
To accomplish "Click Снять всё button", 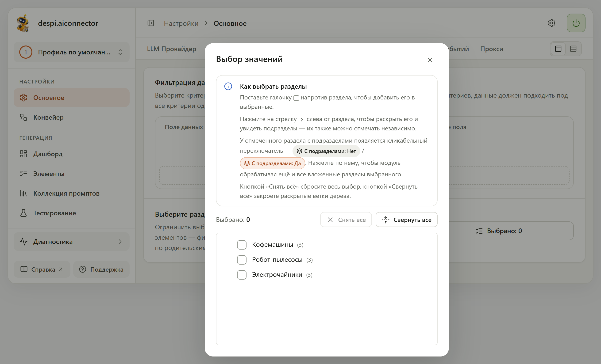I will tap(346, 220).
